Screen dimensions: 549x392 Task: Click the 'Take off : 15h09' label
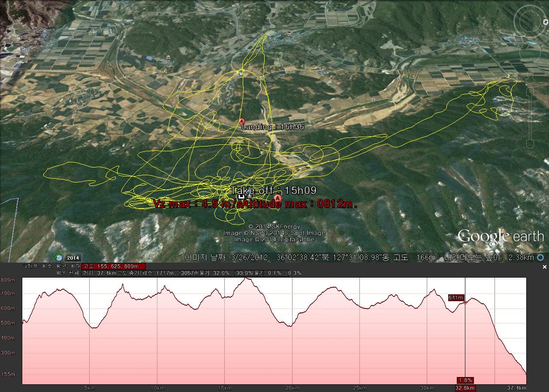pos(274,191)
